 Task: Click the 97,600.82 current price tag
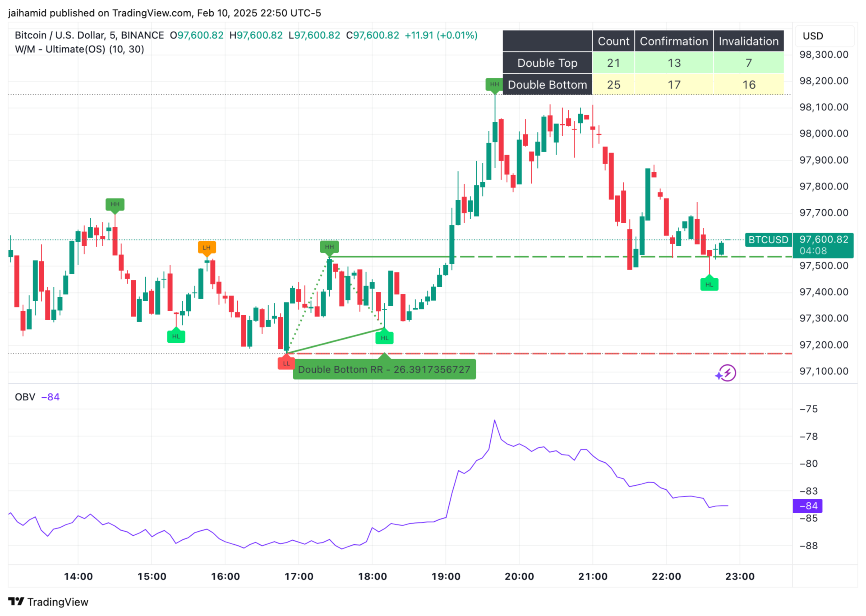pyautogui.click(x=824, y=239)
